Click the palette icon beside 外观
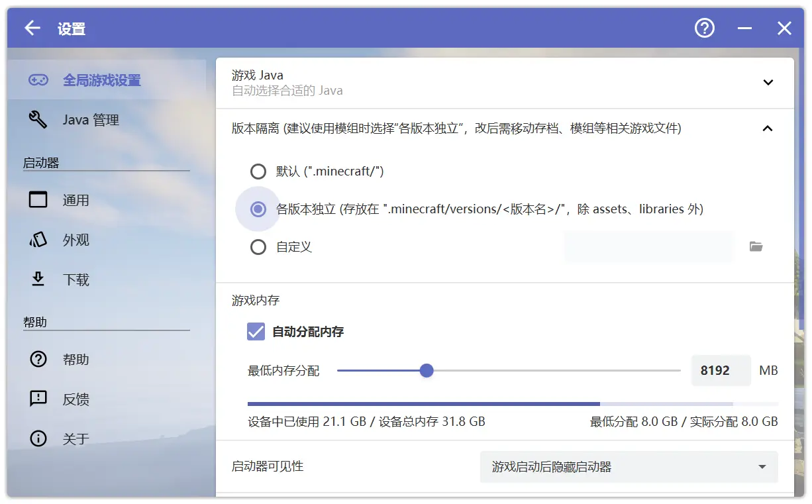The height and width of the screenshot is (504, 812). click(x=38, y=240)
